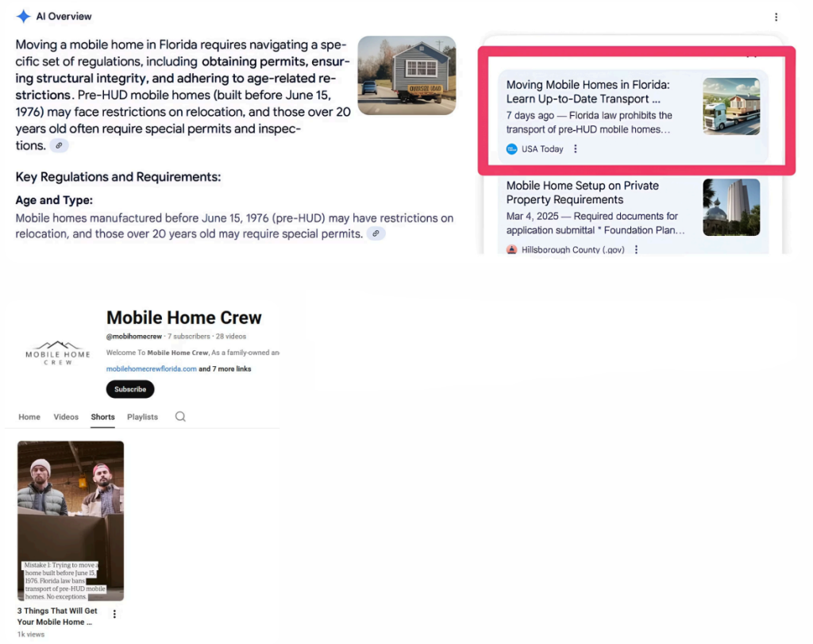Viewport: 813px width, 644px height.
Task: Click the link chip after 'special permits.'
Action: tap(376, 233)
